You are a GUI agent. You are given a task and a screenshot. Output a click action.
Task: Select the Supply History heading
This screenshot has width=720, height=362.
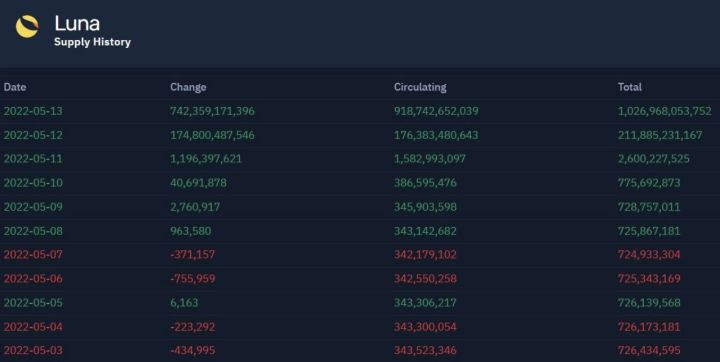(x=92, y=42)
